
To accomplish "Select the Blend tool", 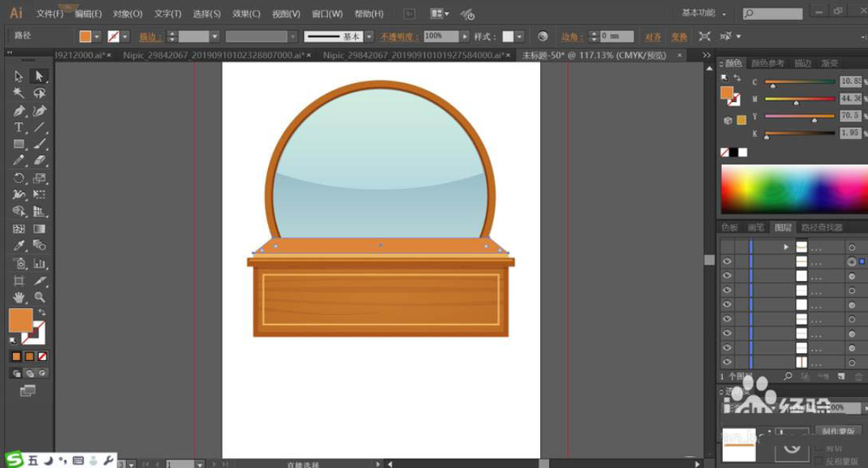I will pyautogui.click(x=39, y=245).
